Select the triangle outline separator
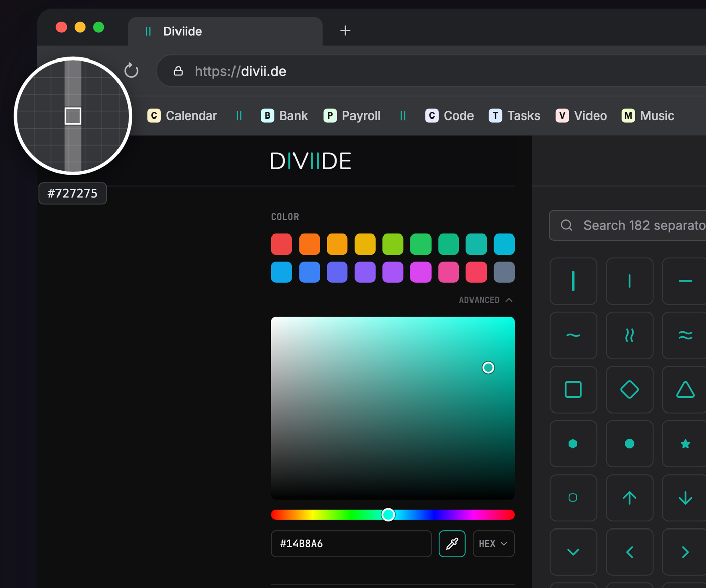Viewport: 706px width, 588px height. pyautogui.click(x=685, y=389)
